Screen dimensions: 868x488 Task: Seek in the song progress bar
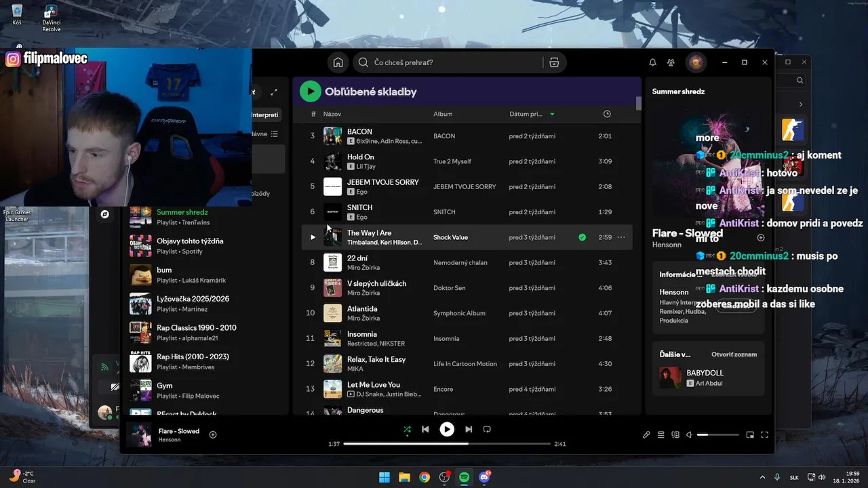click(x=447, y=444)
